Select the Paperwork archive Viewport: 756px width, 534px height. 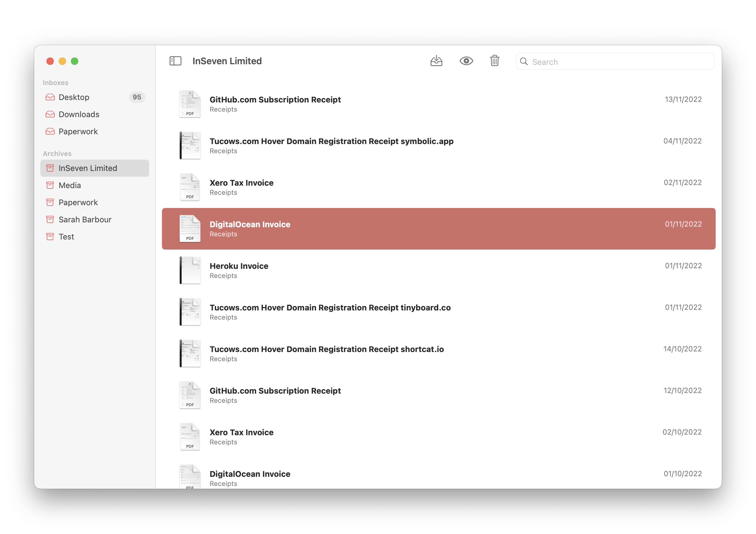tap(94, 202)
